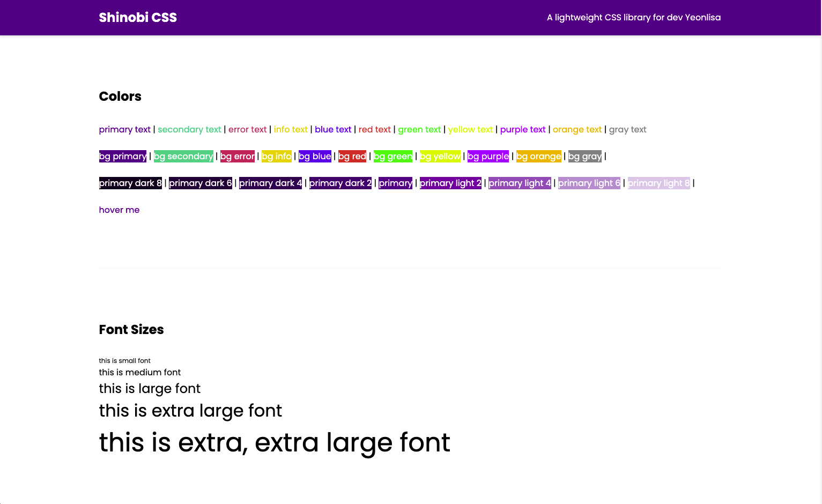The image size is (822, 504).
Task: Pick the 'bg secondary' color swatch
Action: tap(183, 156)
